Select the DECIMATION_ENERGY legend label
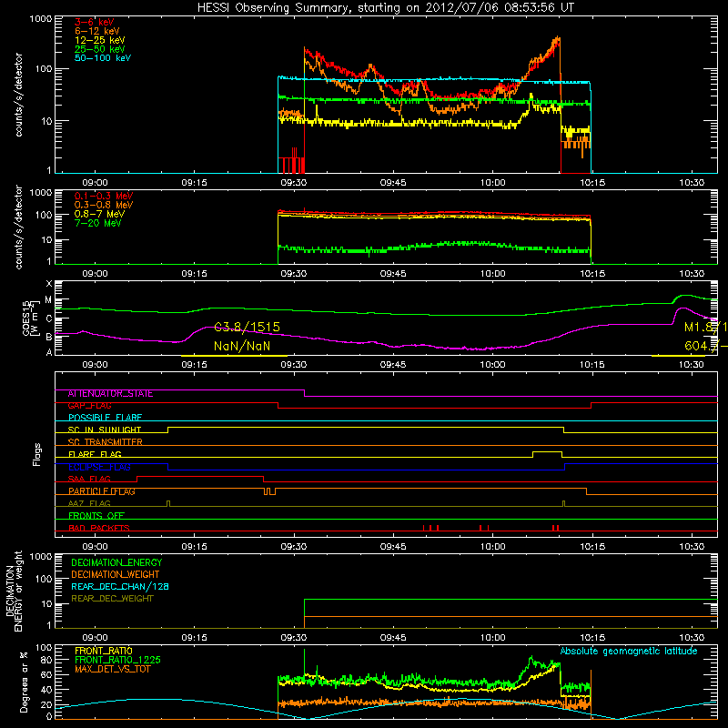728x728 pixels. [116, 562]
